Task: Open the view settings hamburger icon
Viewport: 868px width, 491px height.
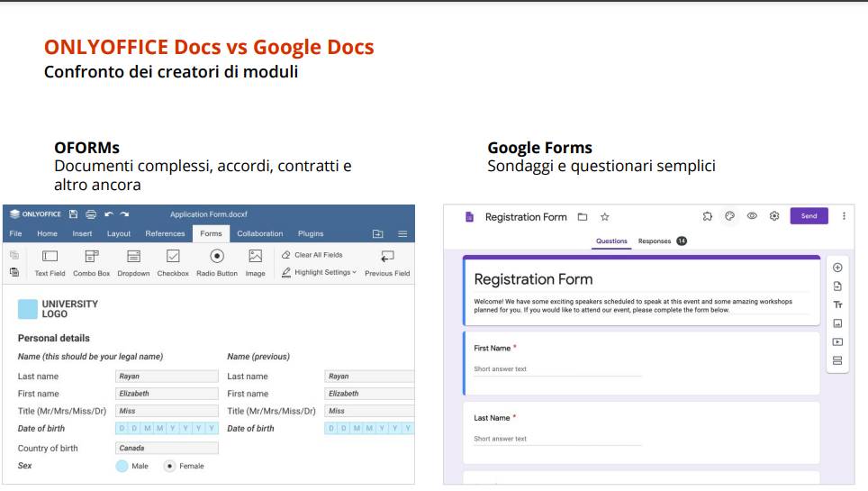Action: tap(402, 234)
